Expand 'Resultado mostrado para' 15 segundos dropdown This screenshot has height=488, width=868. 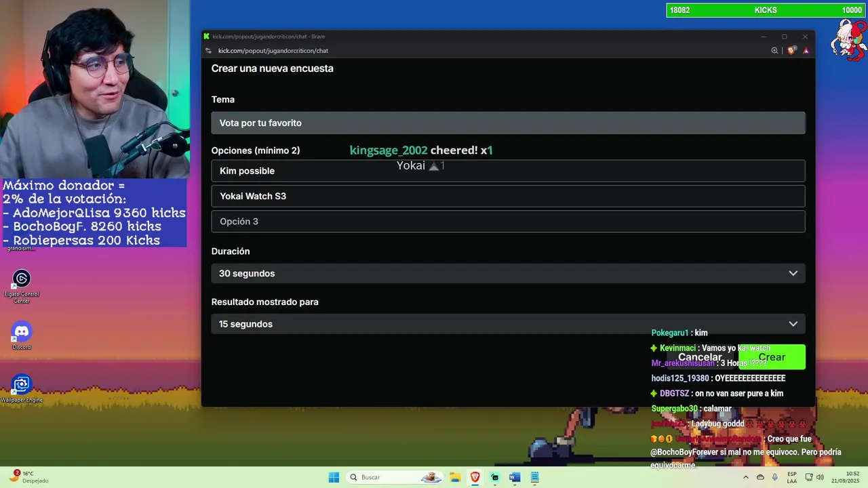point(508,324)
